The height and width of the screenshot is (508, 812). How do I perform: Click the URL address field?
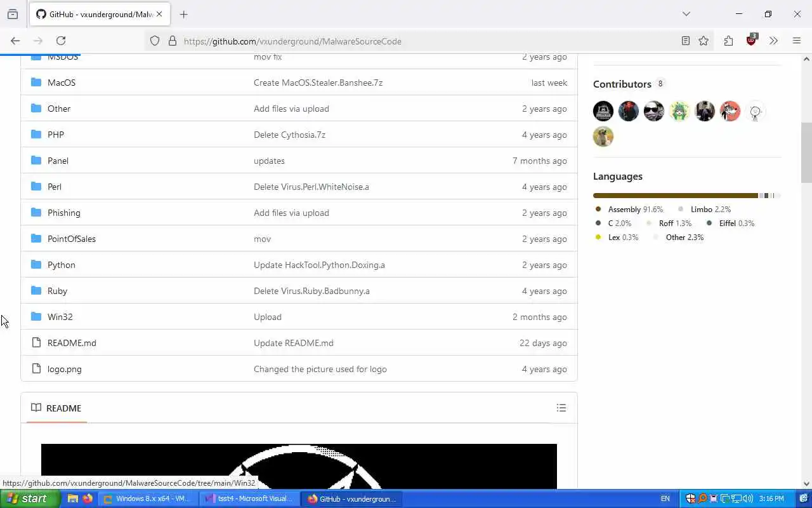(428, 41)
